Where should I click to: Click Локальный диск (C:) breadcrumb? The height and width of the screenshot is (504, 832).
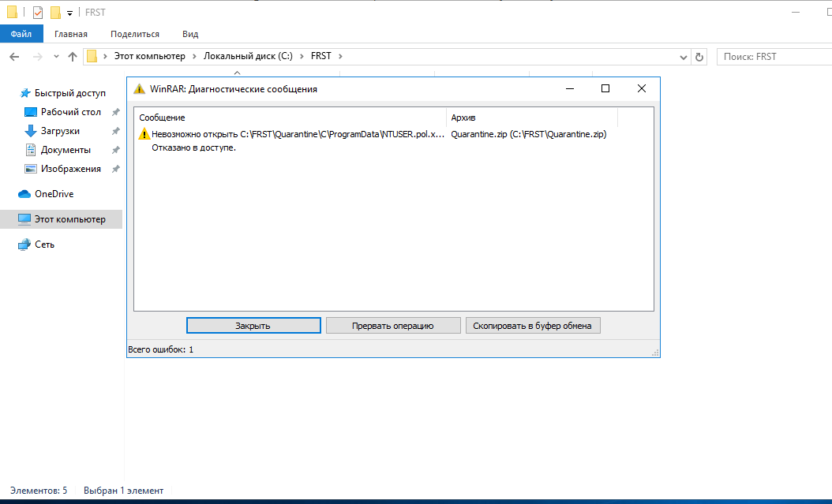tap(248, 56)
